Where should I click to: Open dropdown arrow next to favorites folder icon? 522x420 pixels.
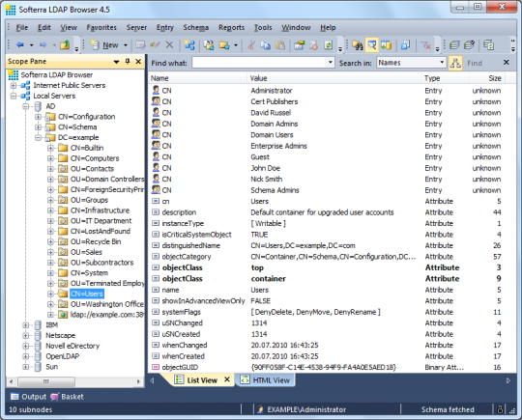236,45
